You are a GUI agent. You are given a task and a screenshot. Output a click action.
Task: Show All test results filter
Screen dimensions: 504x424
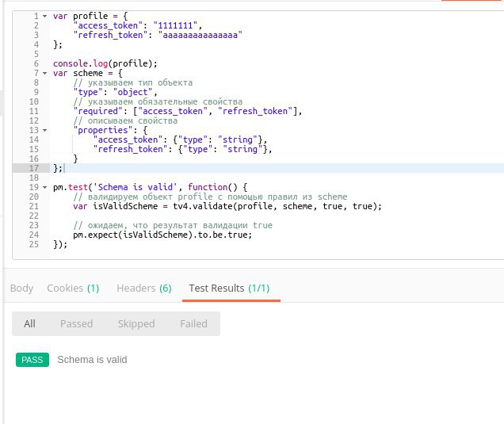[29, 323]
